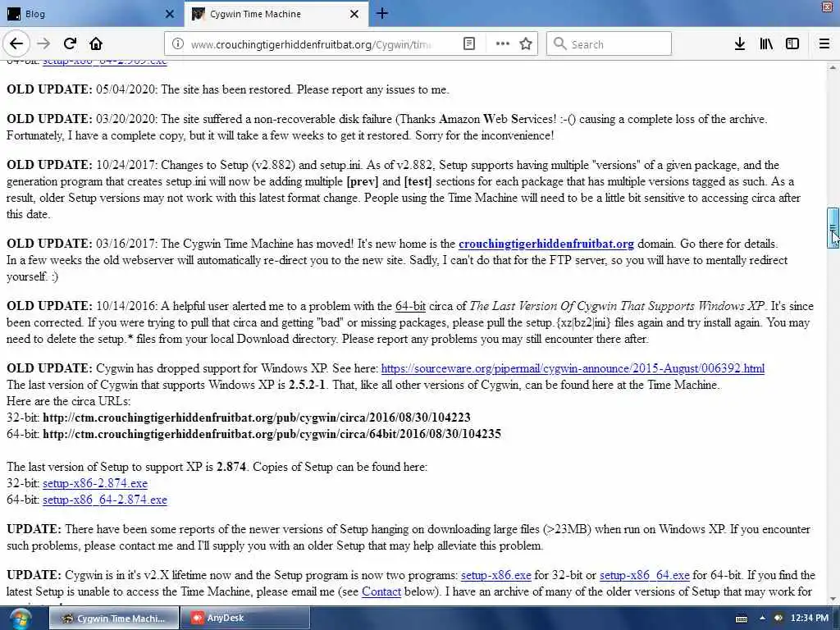The width and height of the screenshot is (840, 630).
Task: Open page actions three-dots menu
Action: coord(503,44)
